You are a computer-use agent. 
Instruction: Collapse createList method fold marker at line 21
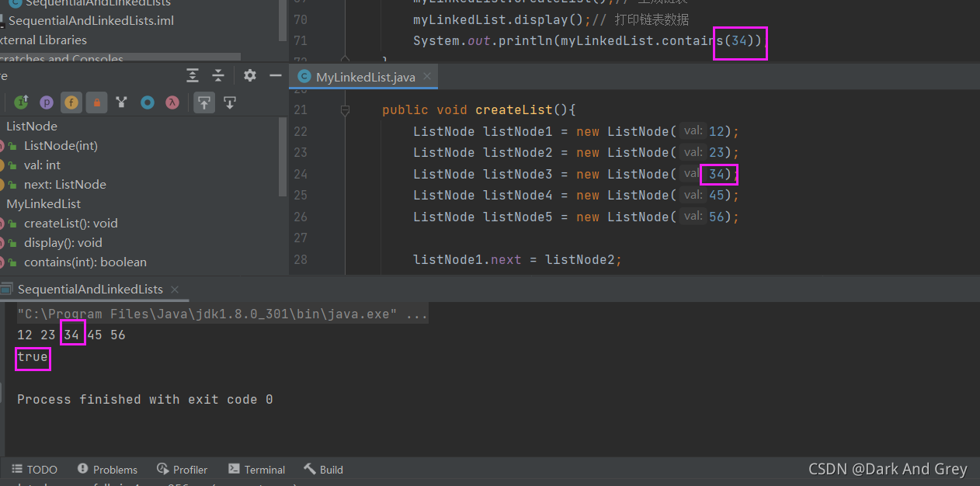tap(345, 110)
